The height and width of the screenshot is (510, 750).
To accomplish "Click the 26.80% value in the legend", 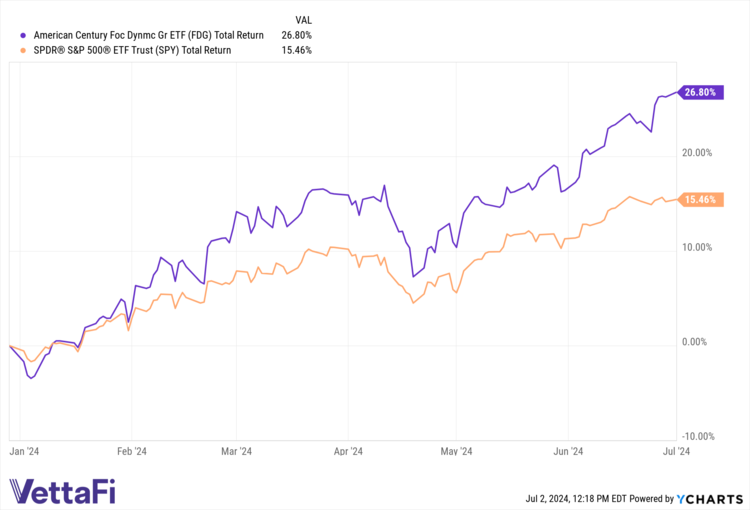I will 297,35.
